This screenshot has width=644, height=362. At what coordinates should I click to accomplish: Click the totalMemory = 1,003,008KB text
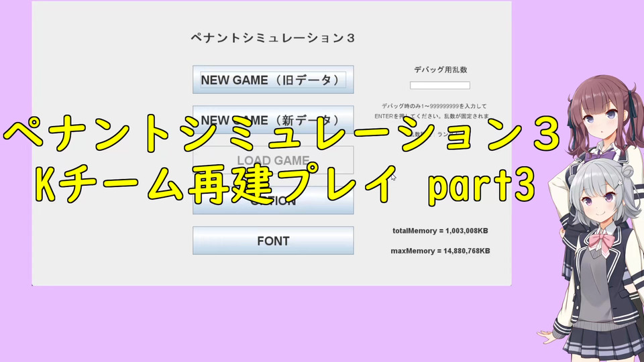[x=440, y=231]
